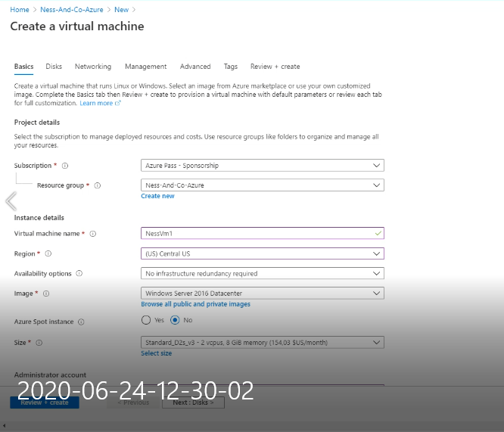Click the horizontal scrollbar left arrow
The image size is (504, 432).
pyautogui.click(x=4, y=426)
